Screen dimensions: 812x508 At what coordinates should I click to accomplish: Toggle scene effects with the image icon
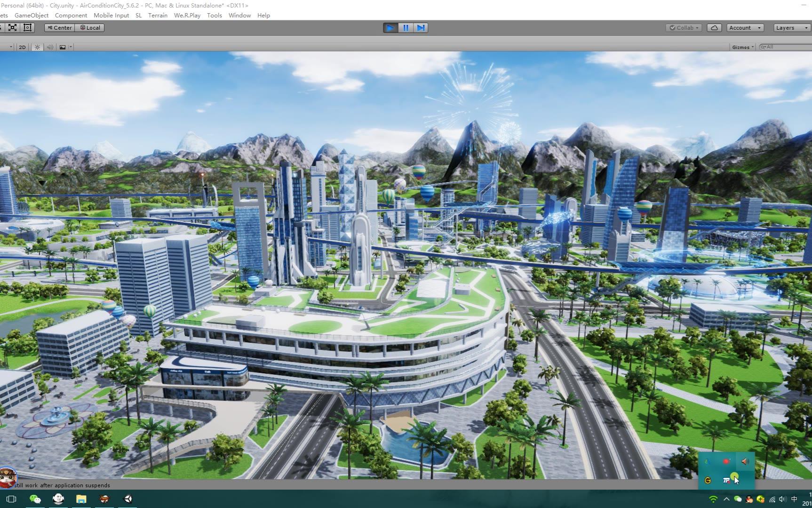click(x=62, y=47)
